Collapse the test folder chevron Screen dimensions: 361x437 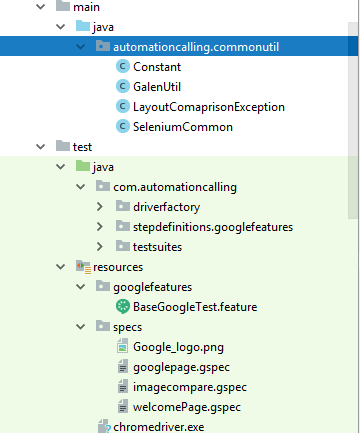pos(41,147)
